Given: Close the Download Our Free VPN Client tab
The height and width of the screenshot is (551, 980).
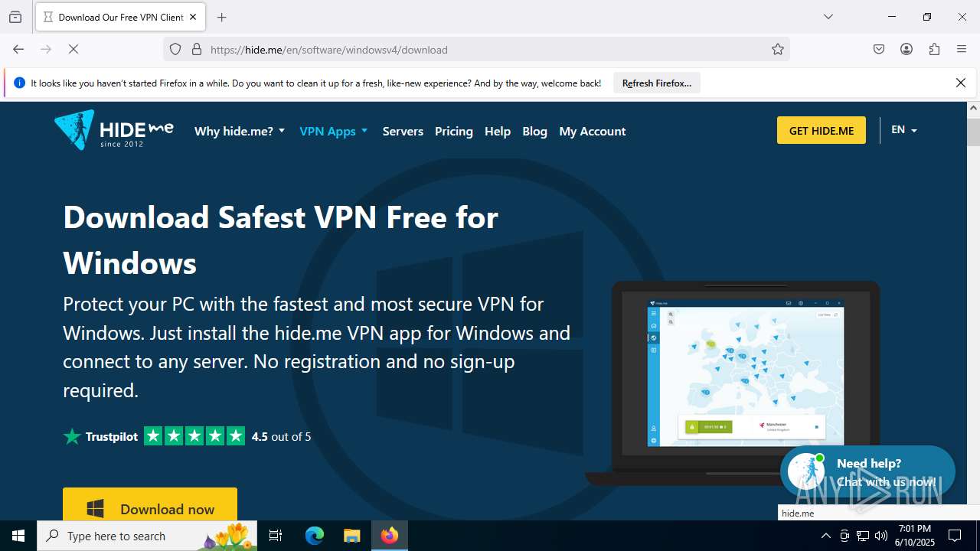Looking at the screenshot, I should [193, 17].
